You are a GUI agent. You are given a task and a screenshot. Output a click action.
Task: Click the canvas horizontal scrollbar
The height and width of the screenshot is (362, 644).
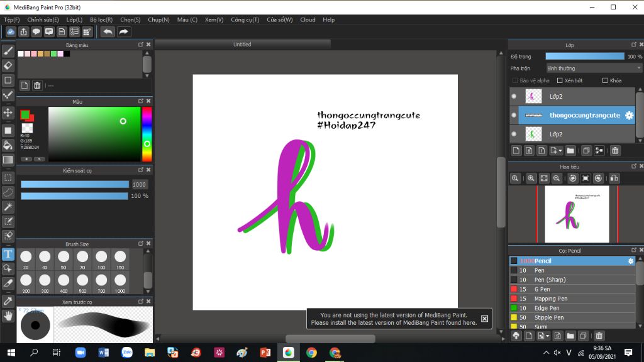click(330, 339)
